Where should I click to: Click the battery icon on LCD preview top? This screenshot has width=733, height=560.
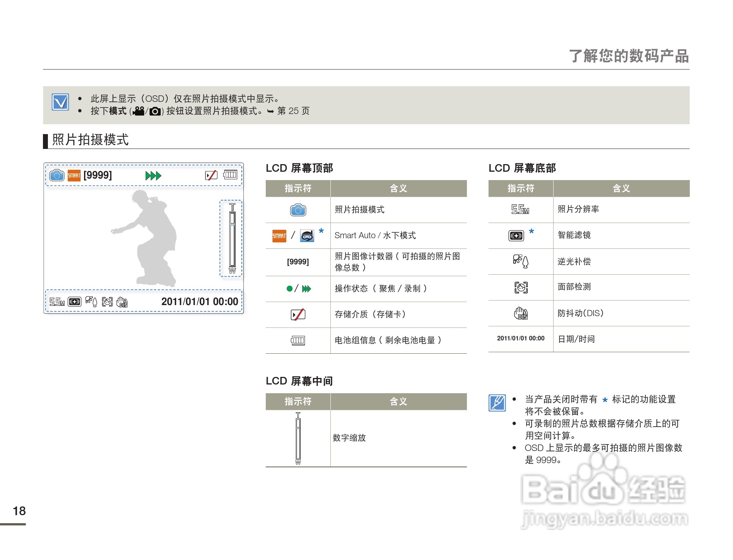[230, 175]
